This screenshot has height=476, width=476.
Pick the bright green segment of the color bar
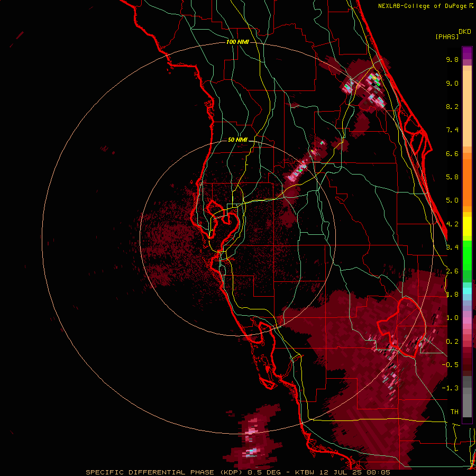coord(467,255)
